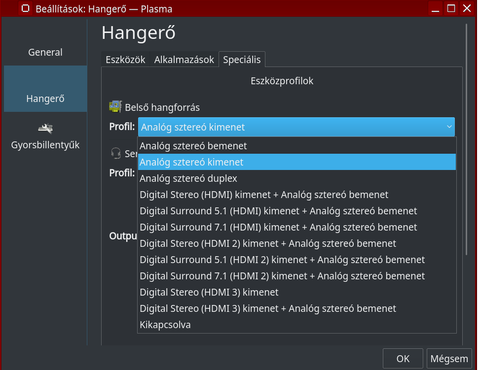
Task: Click the vertical scrollbar on the right
Action: click(466, 139)
